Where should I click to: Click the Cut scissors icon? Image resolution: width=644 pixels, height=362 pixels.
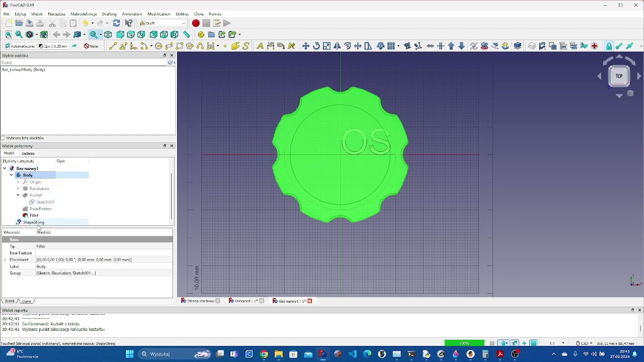pyautogui.click(x=52, y=23)
